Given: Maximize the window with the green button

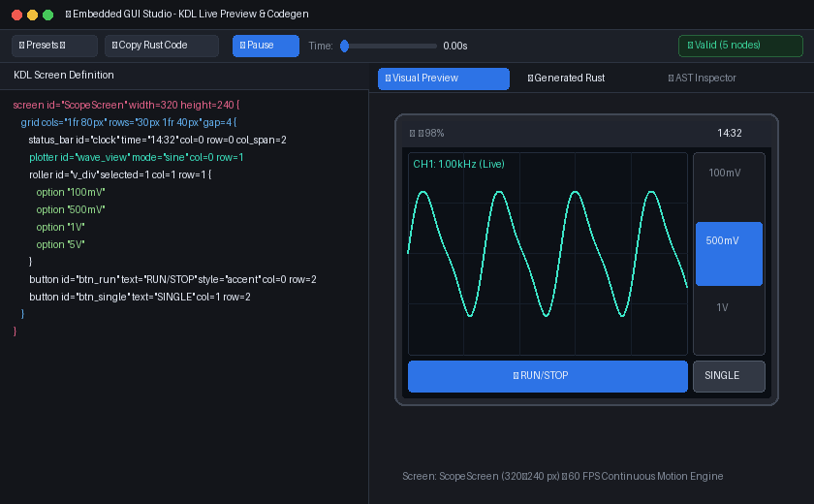Looking at the screenshot, I should coord(47,16).
